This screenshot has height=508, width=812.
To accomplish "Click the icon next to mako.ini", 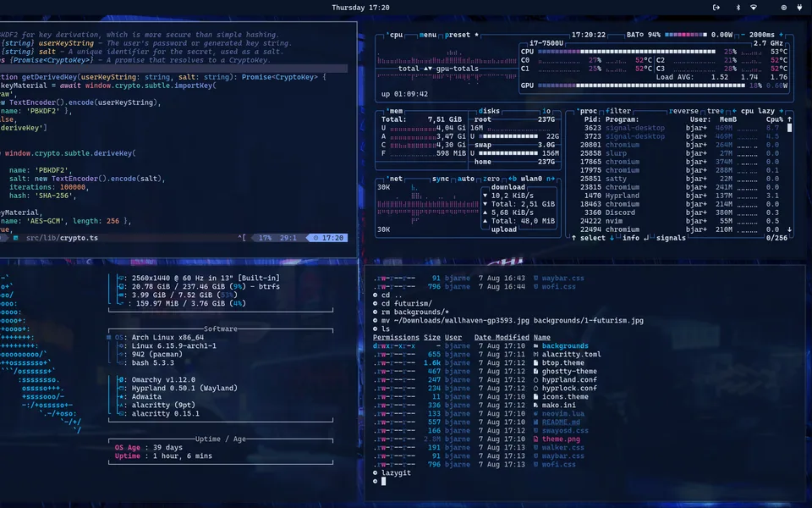I will [536, 405].
